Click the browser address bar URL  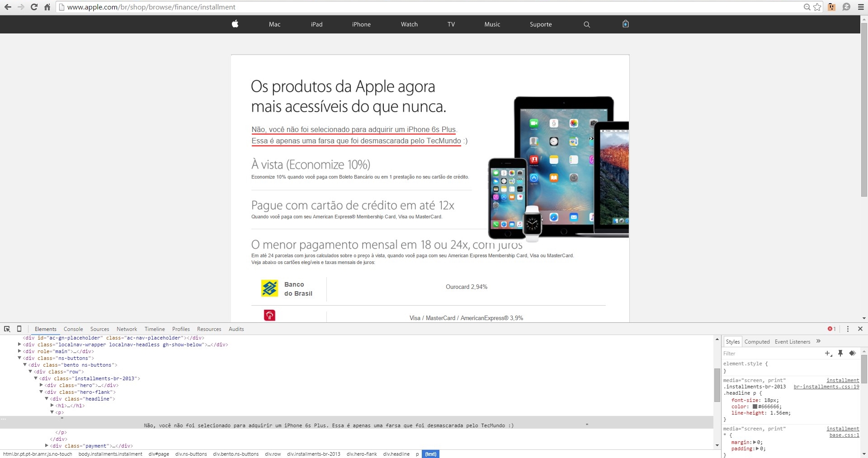[151, 7]
